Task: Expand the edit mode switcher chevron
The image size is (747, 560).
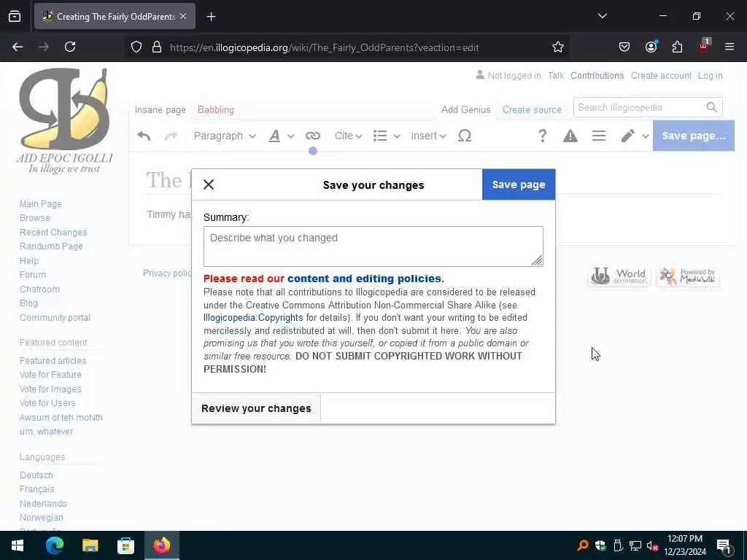Action: (x=646, y=136)
